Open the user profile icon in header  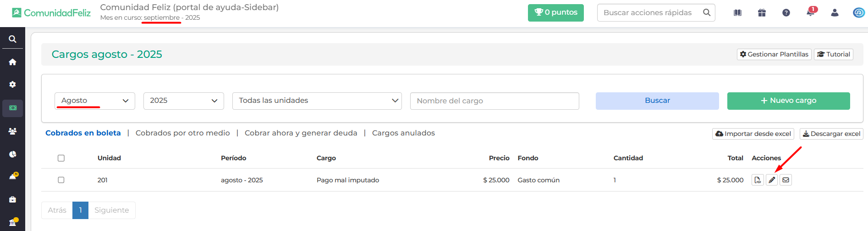click(835, 13)
